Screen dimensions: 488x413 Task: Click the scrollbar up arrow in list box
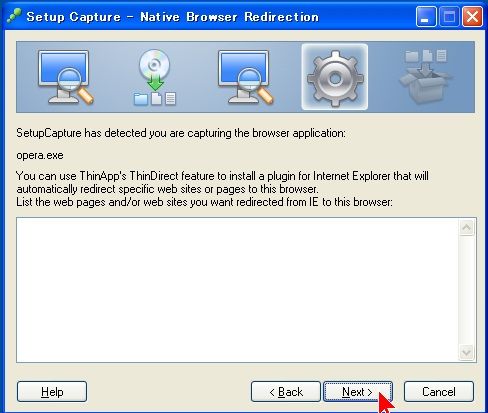[466, 228]
